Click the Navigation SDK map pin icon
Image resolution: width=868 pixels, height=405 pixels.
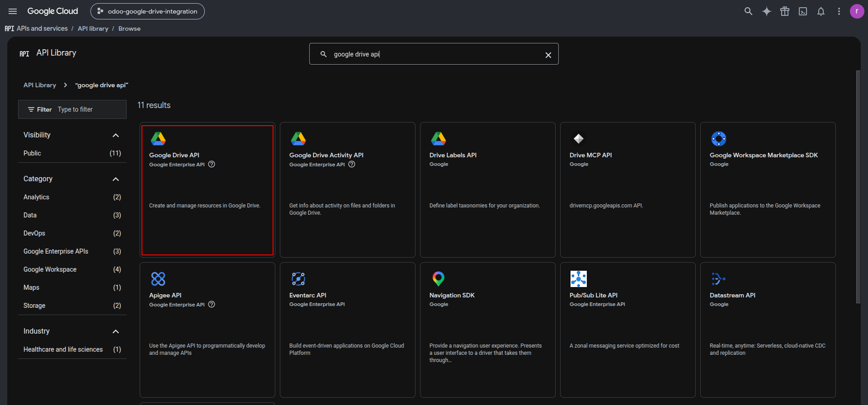[x=439, y=279]
